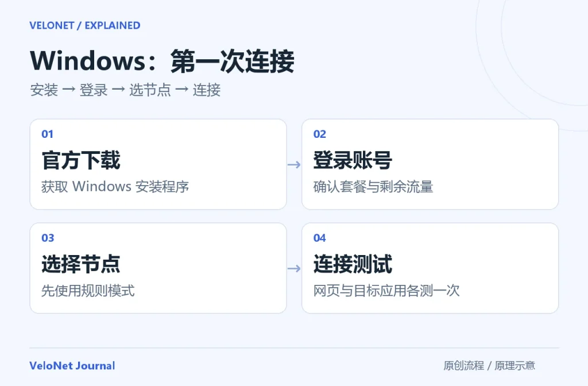Click the title "Windows：第一次连接"
The height and width of the screenshot is (386, 588).
162,61
